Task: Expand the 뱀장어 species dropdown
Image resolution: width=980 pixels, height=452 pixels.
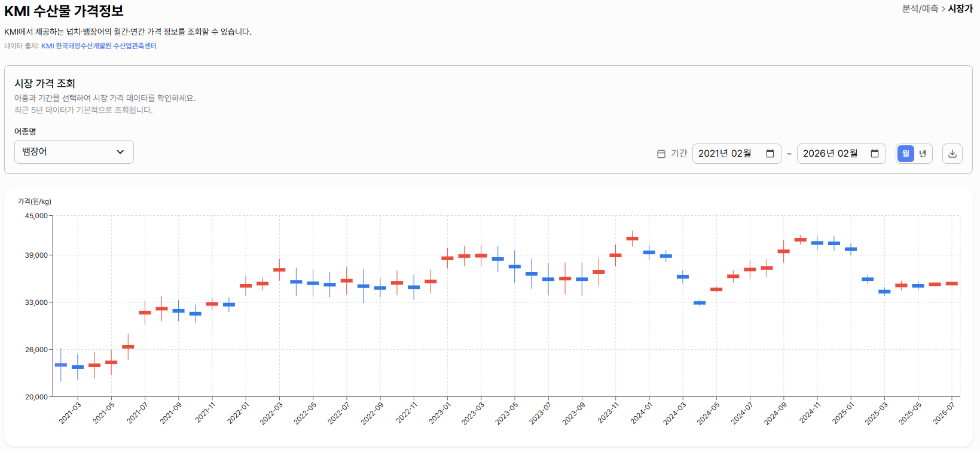Action: pos(74,152)
